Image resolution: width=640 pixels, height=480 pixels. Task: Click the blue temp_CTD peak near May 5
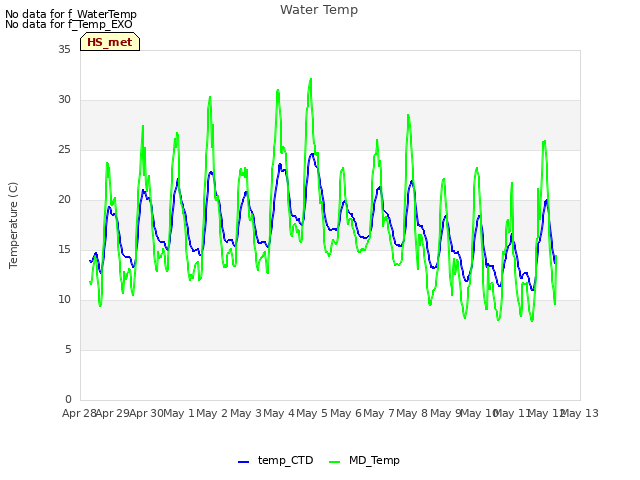pyautogui.click(x=312, y=154)
